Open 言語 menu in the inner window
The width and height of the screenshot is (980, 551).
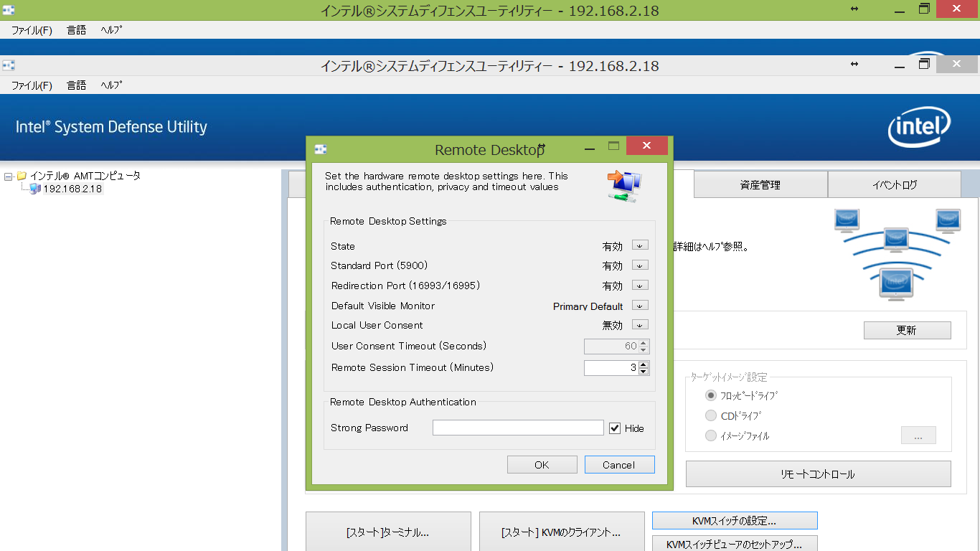tap(77, 85)
